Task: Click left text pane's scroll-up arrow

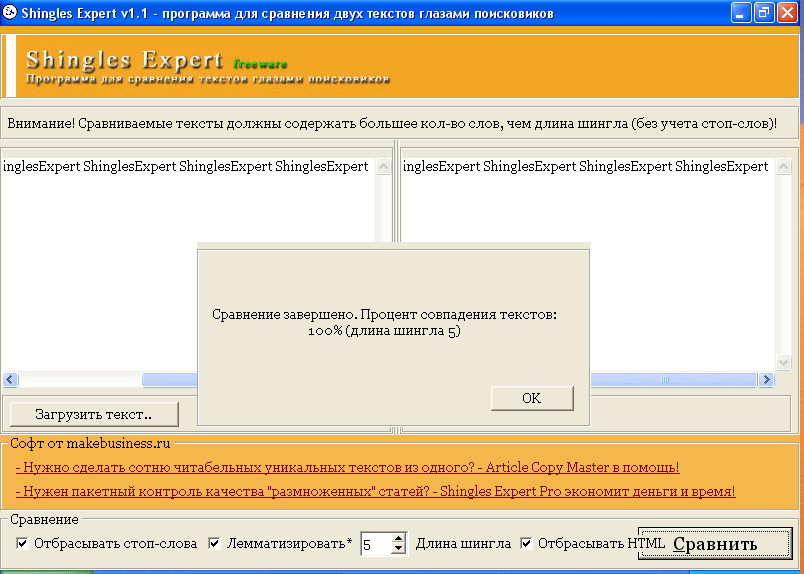Action: click(383, 166)
